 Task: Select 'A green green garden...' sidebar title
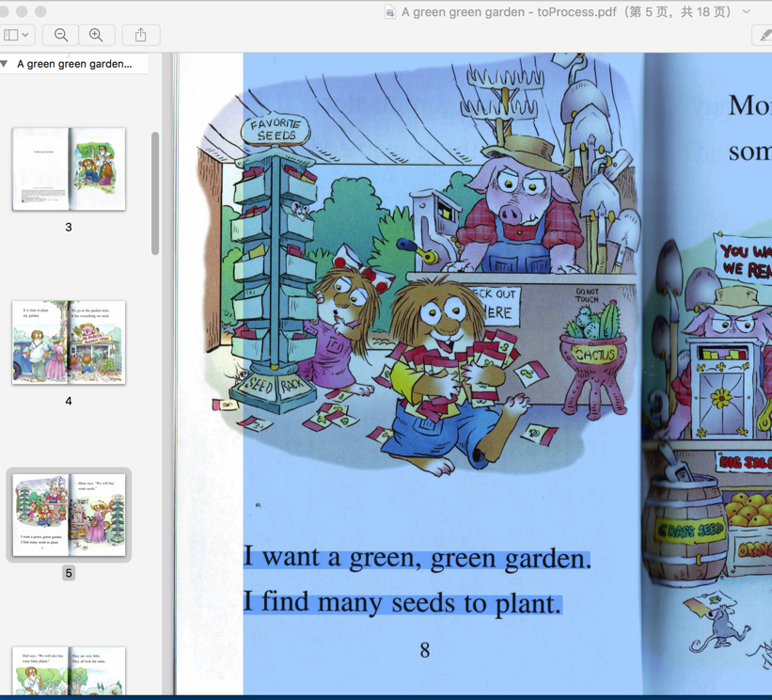(74, 64)
